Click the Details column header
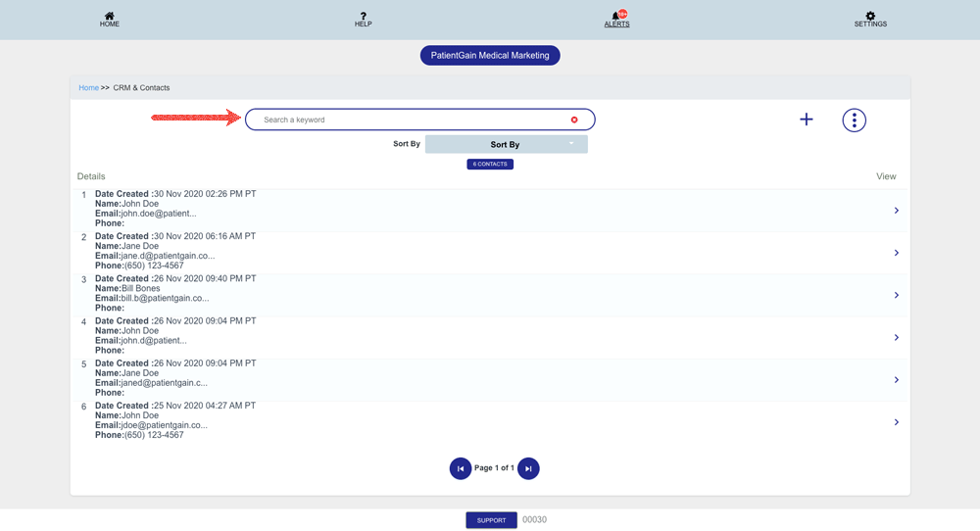Viewport: 980px width, 531px height. coord(91,176)
